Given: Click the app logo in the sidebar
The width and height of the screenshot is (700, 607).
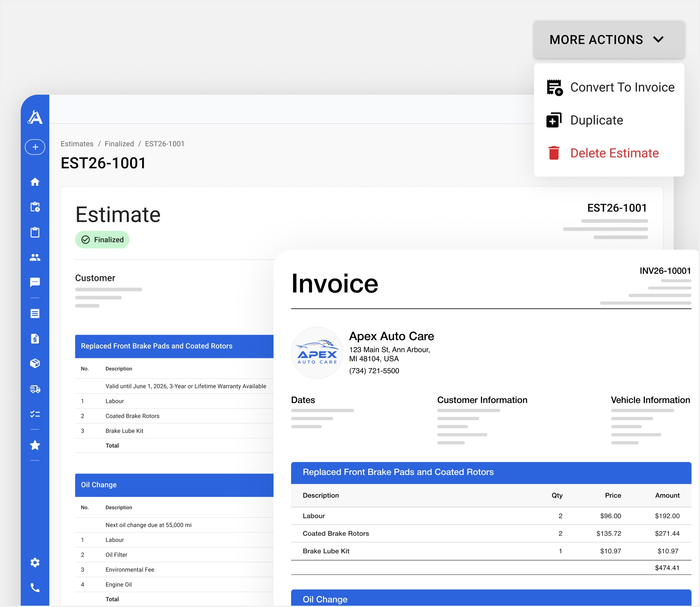Looking at the screenshot, I should [x=35, y=117].
